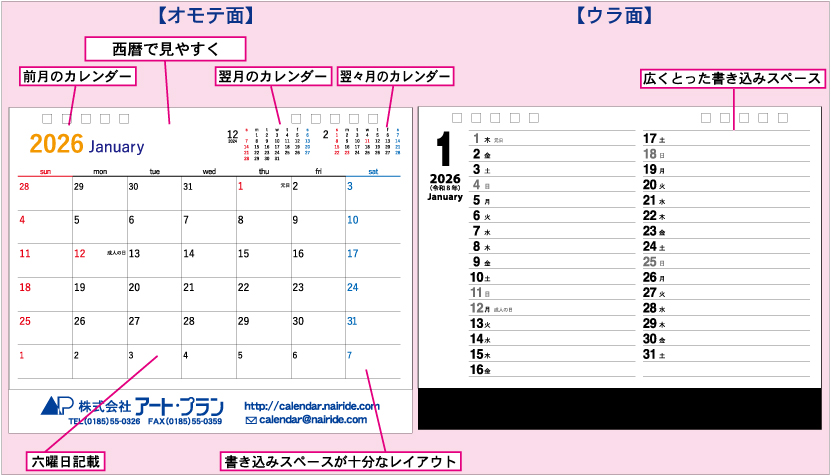Click date 21 in the monthly grid

pos(189,288)
